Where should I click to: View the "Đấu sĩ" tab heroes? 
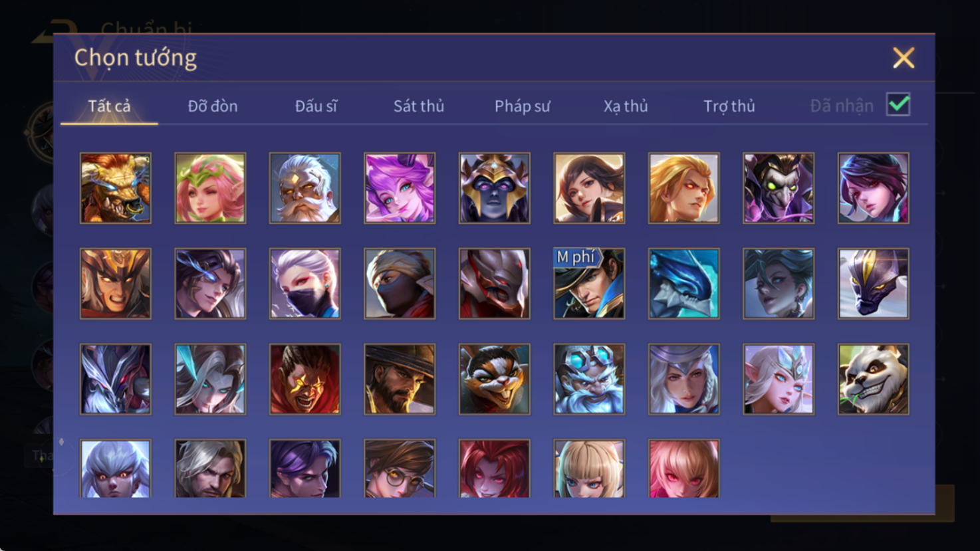pyautogui.click(x=316, y=106)
